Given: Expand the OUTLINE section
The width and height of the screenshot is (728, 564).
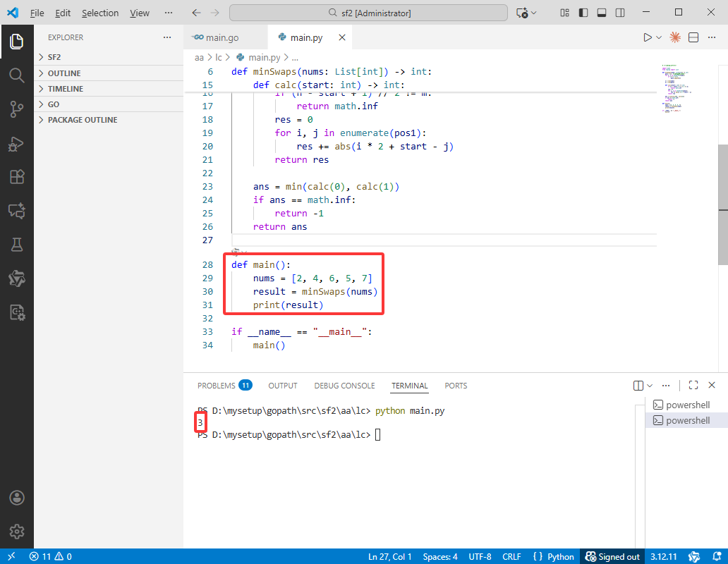Looking at the screenshot, I should point(109,73).
